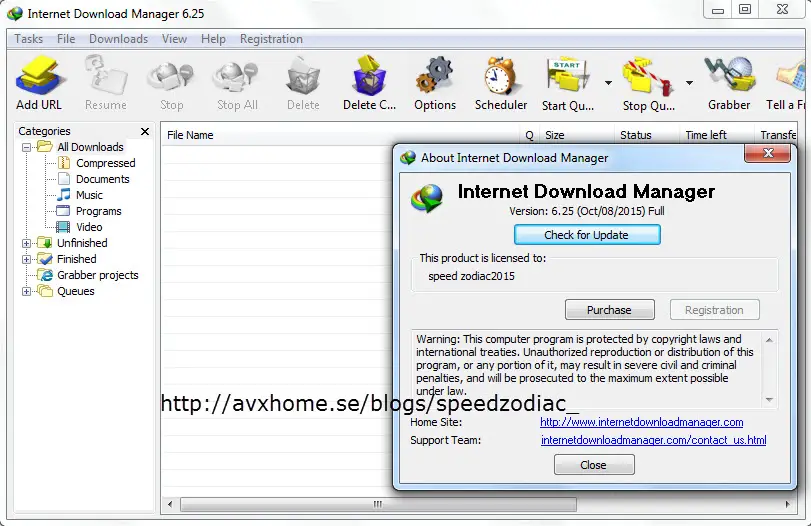Open the Scheduler clock icon
811x526 pixels.
501,83
